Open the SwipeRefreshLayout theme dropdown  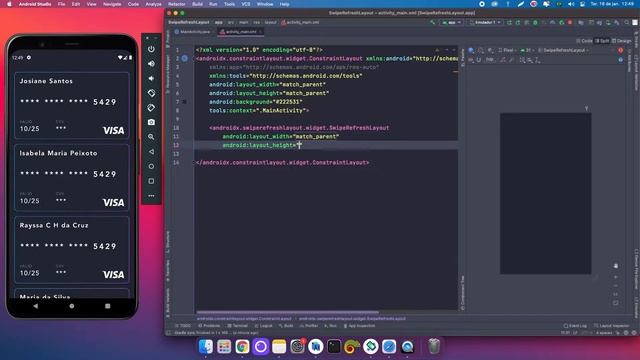tap(563, 50)
